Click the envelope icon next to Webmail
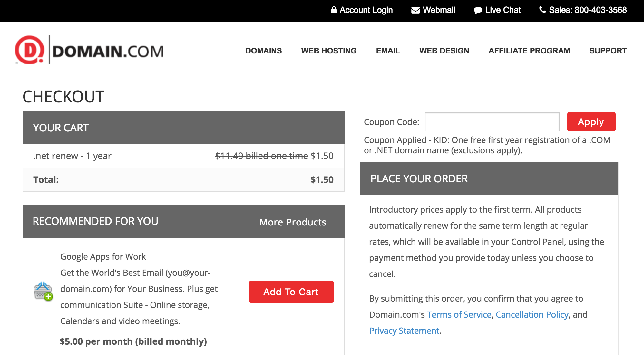Screen dimensions: 644x355 tap(415, 10)
